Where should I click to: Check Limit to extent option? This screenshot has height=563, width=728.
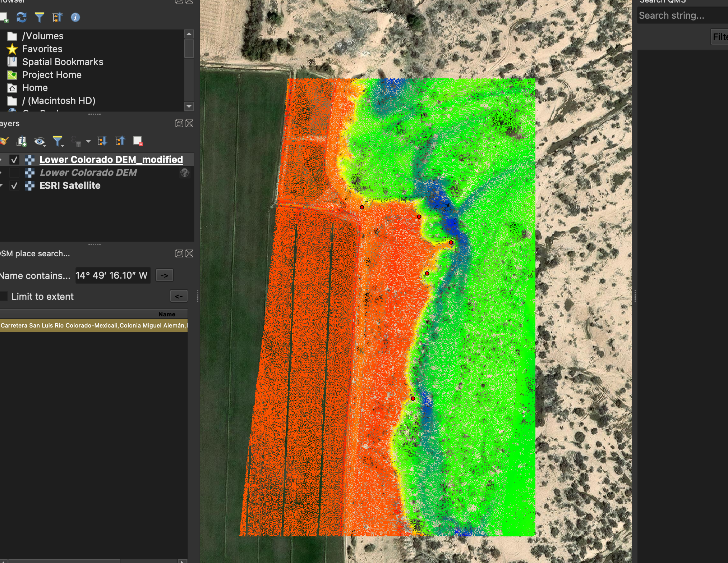coord(4,297)
